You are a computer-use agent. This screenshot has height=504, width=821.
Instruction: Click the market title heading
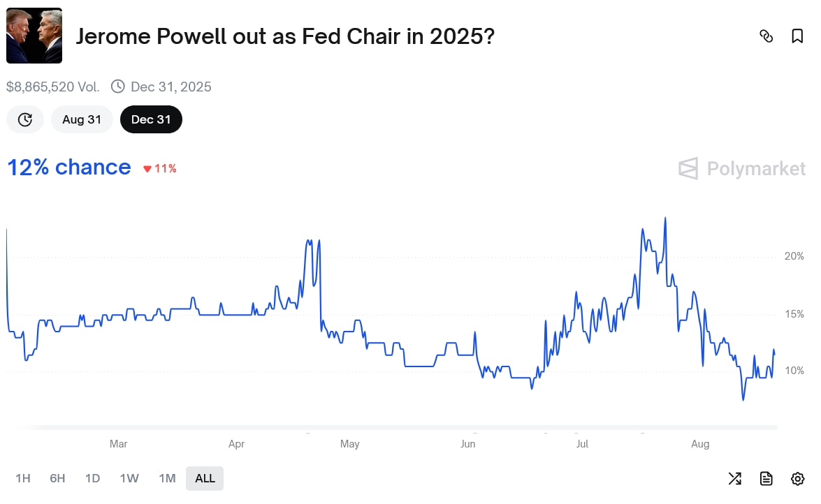pyautogui.click(x=285, y=36)
